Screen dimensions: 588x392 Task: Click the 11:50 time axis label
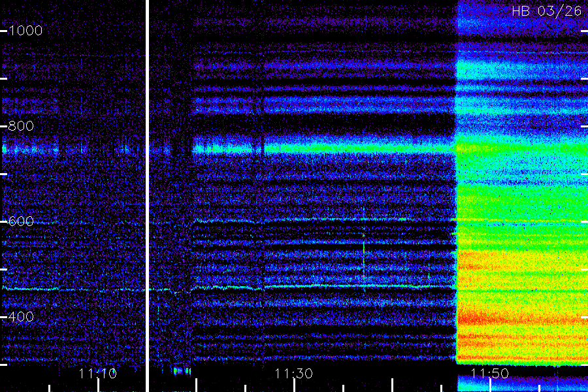pos(490,373)
